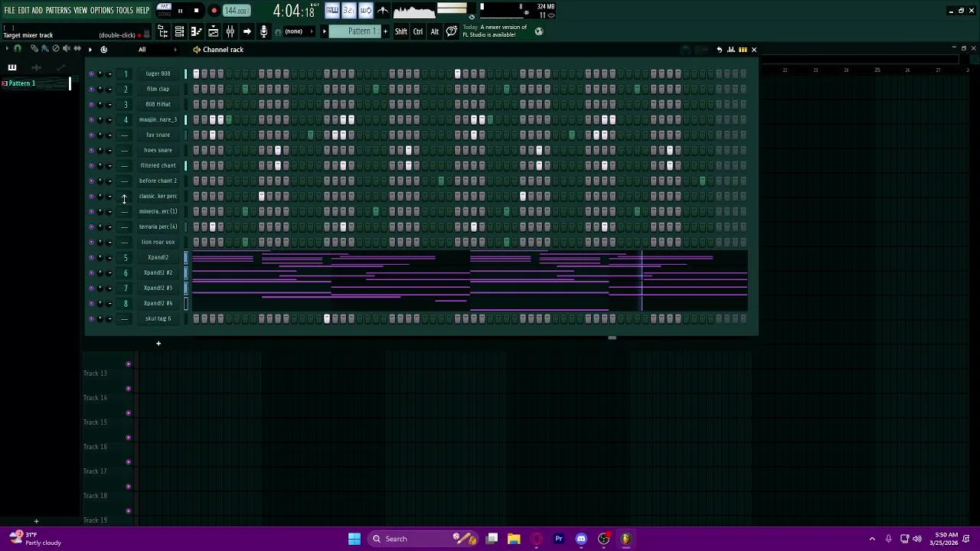The width and height of the screenshot is (980, 551).
Task: Open the snap (none) dropdown
Action: [x=299, y=31]
